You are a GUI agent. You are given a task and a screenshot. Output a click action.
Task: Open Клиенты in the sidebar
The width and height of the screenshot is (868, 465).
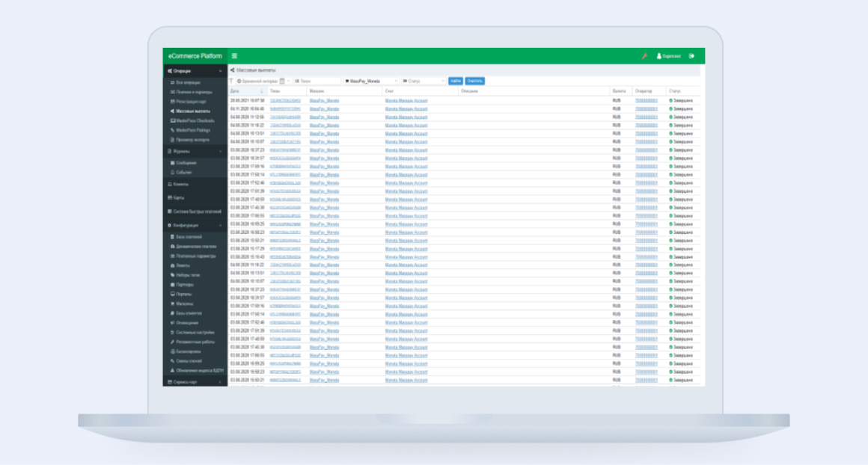tap(180, 184)
